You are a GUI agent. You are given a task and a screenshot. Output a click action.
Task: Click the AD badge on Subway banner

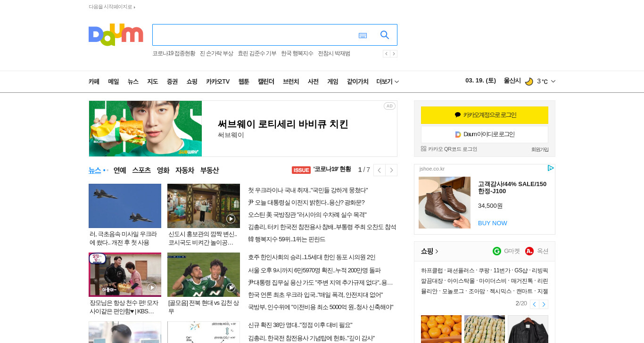(x=389, y=106)
